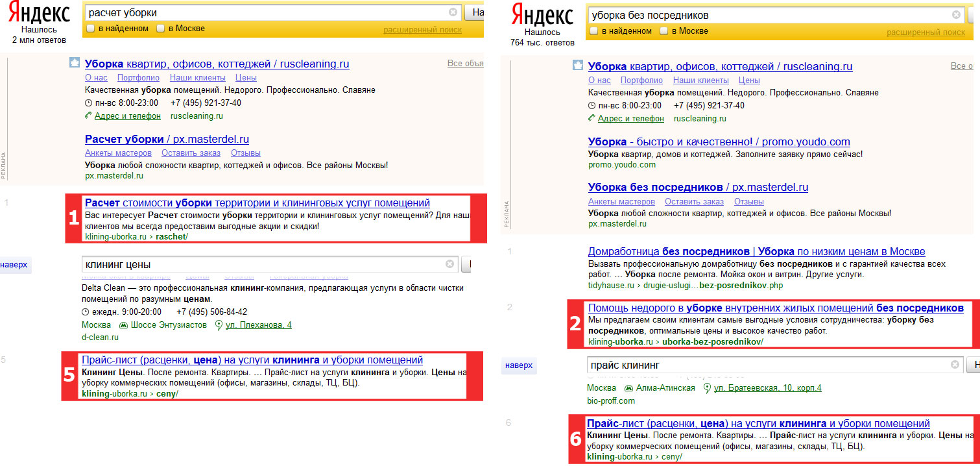Click 'uborka-bez-posrednikov/' green URL
The width and height of the screenshot is (980, 466).
click(x=713, y=341)
